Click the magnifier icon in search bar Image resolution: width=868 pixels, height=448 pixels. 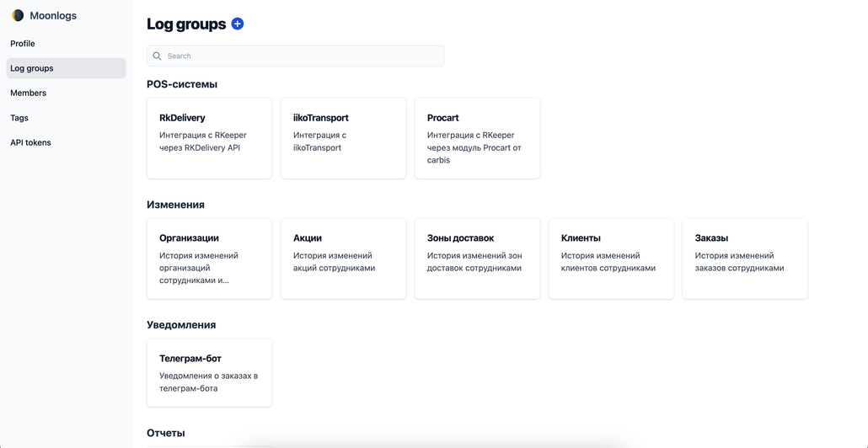tap(158, 56)
